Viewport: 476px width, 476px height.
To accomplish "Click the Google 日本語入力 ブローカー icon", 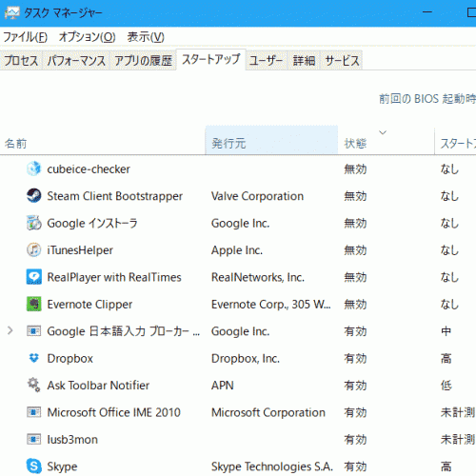I will click(x=34, y=331).
